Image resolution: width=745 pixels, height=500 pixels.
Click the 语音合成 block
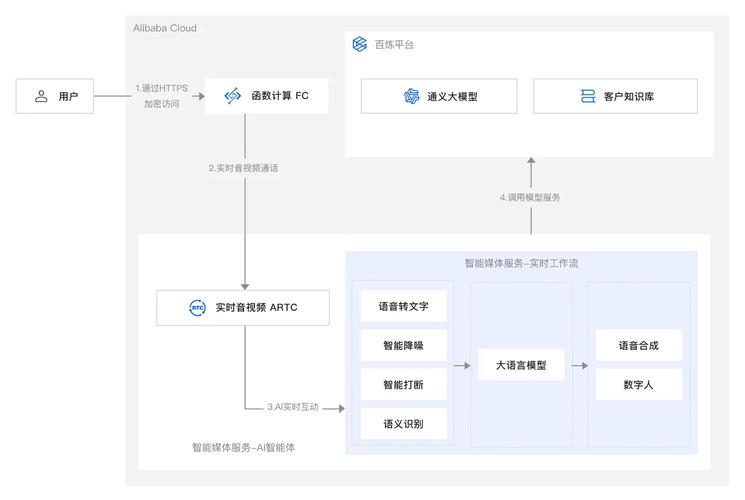(639, 346)
